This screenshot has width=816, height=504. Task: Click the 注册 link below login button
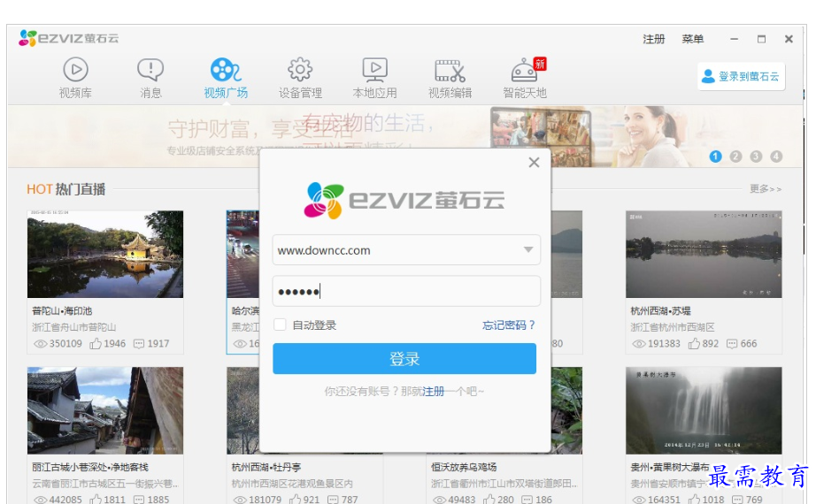(x=433, y=391)
